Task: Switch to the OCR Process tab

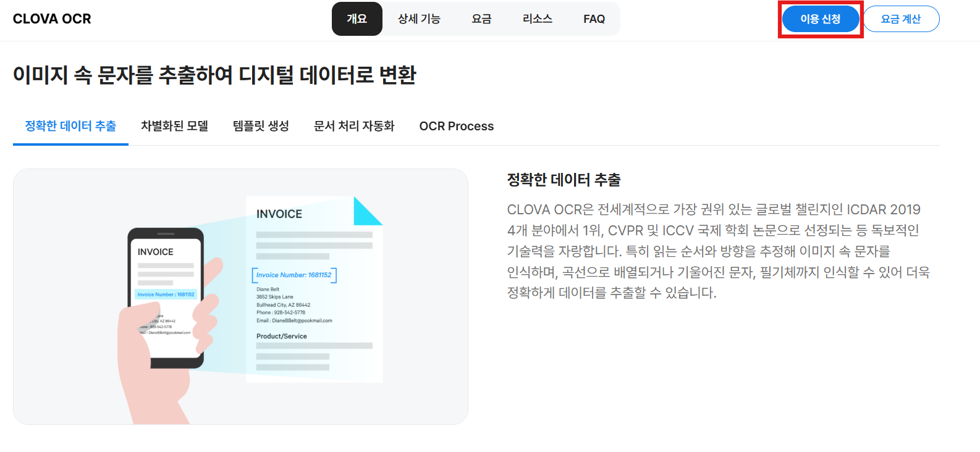Action: click(457, 126)
